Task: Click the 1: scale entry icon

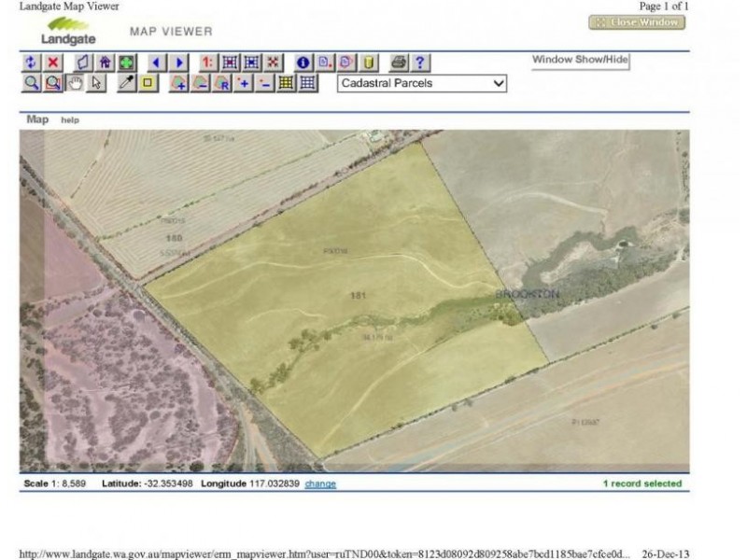Action: click(x=207, y=63)
